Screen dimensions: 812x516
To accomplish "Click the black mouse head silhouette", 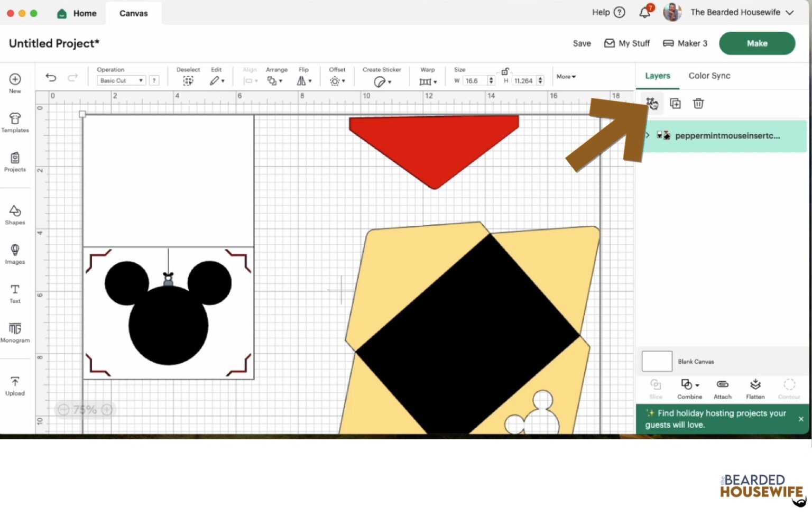I will (168, 312).
